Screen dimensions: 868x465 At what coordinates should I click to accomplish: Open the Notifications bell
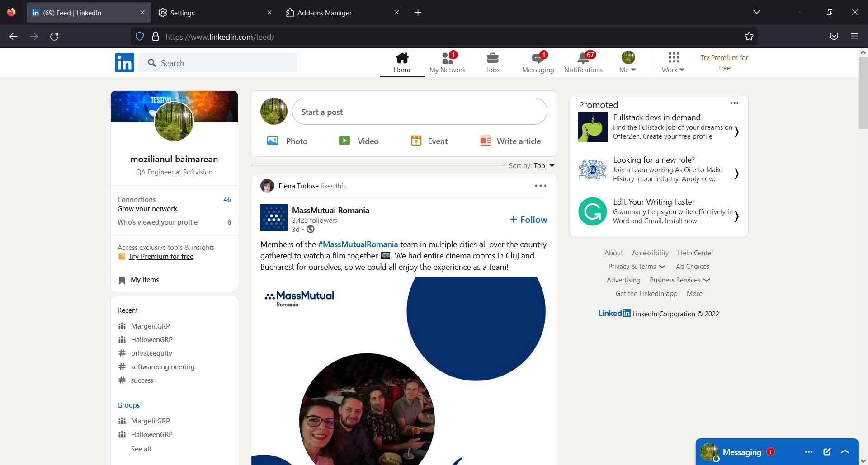[x=583, y=62]
